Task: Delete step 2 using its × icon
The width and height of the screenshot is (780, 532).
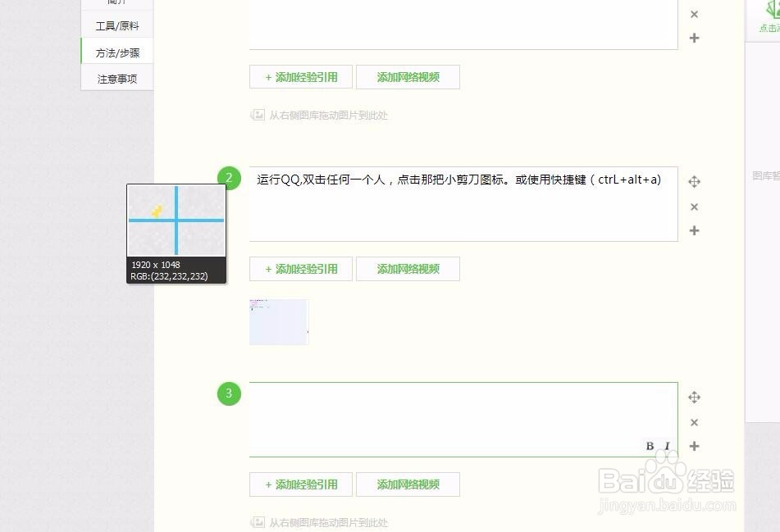Action: 694,207
